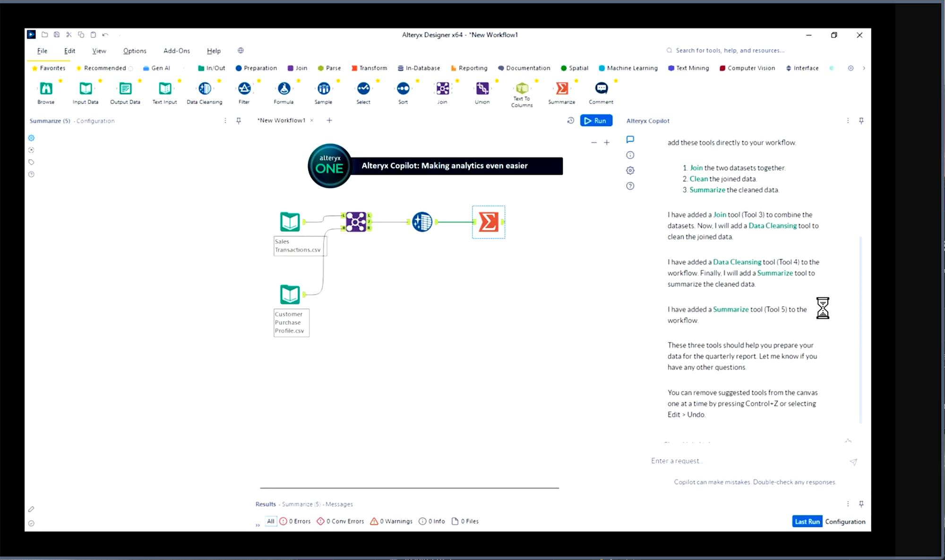Open the Edit menu
The width and height of the screenshot is (945, 560).
pos(69,51)
